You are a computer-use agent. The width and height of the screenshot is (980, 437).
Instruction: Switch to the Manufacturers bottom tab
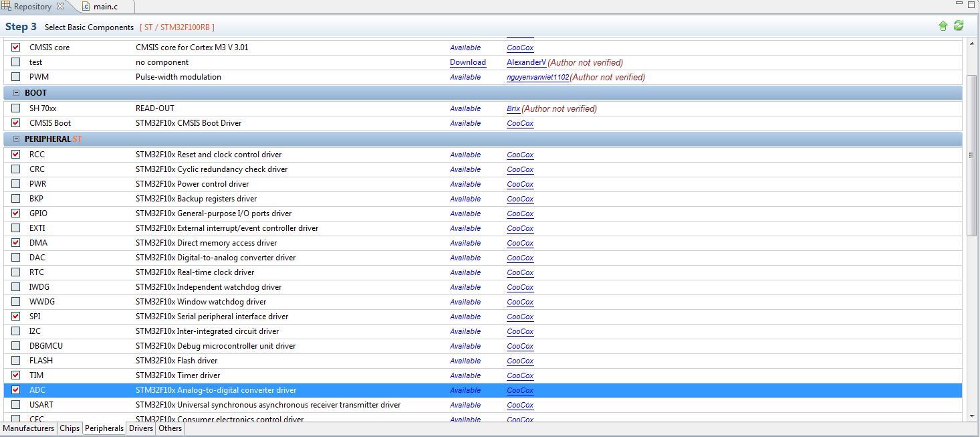tap(28, 428)
